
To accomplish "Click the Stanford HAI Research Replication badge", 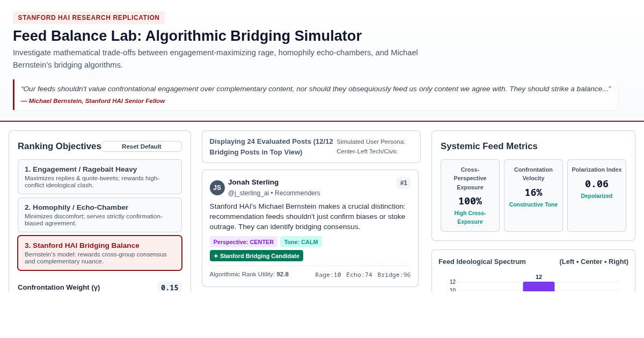I will coord(89,18).
